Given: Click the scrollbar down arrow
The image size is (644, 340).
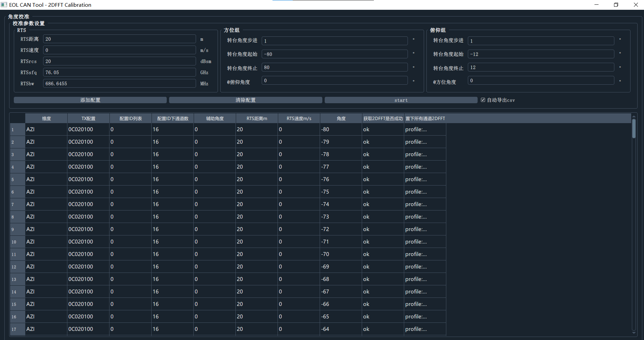Looking at the screenshot, I should click(x=634, y=333).
